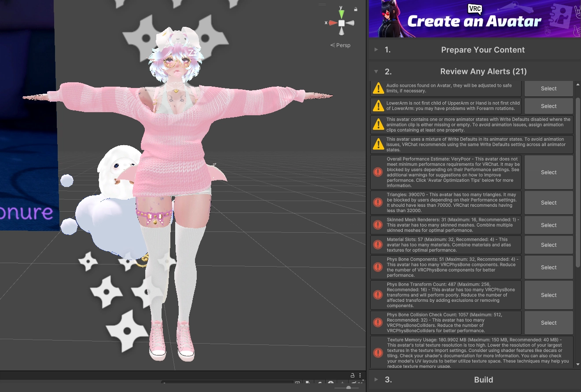Toggle the scene gizmo rotation lock
Viewport: 581px width, 392px height.
356,9
